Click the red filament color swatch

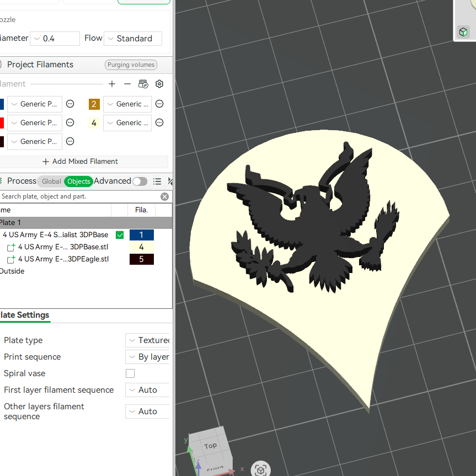coord(2,123)
